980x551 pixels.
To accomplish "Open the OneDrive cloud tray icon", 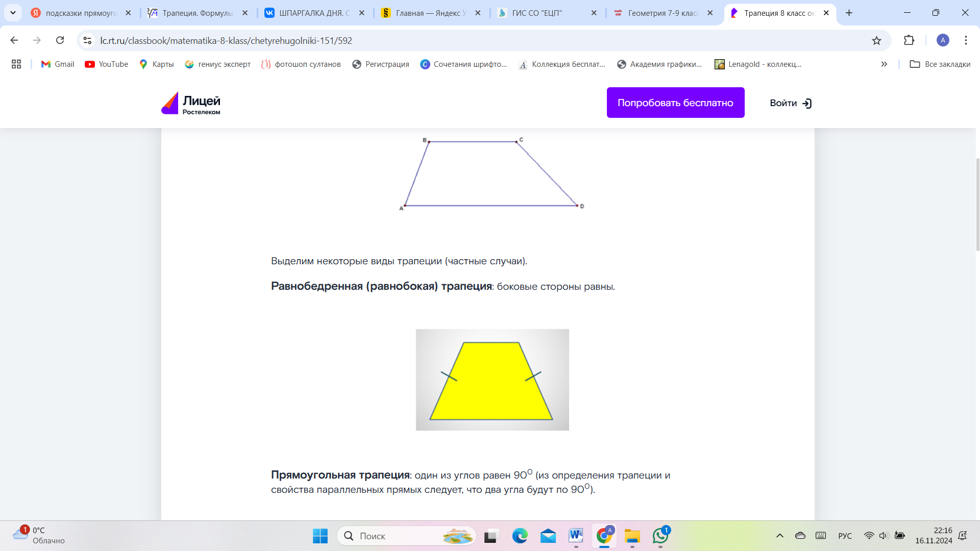I will (x=800, y=536).
